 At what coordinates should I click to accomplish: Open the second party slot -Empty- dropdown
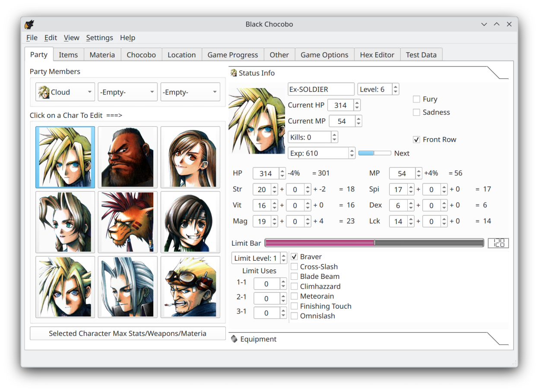point(127,92)
